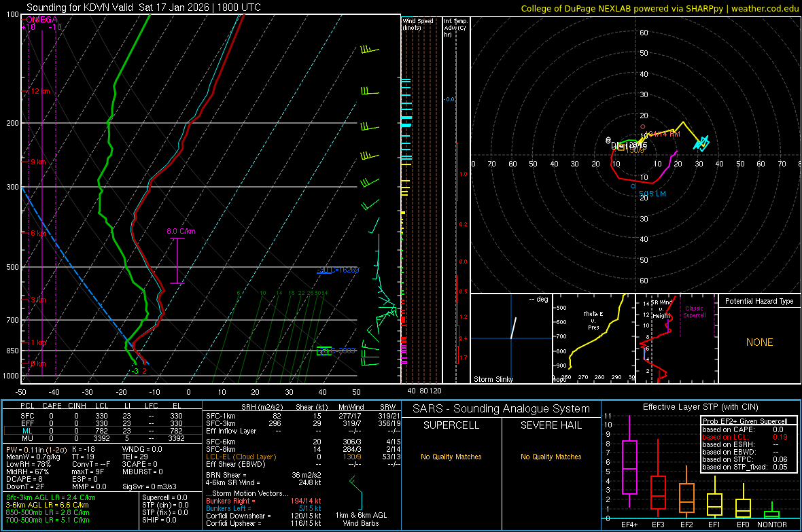
Task: Click the maxT = 9F value
Action: [88, 472]
